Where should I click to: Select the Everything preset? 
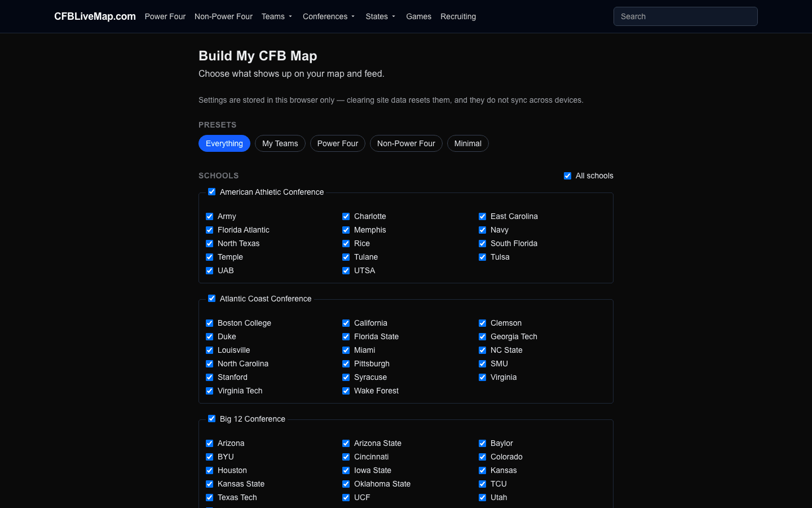[x=224, y=143]
